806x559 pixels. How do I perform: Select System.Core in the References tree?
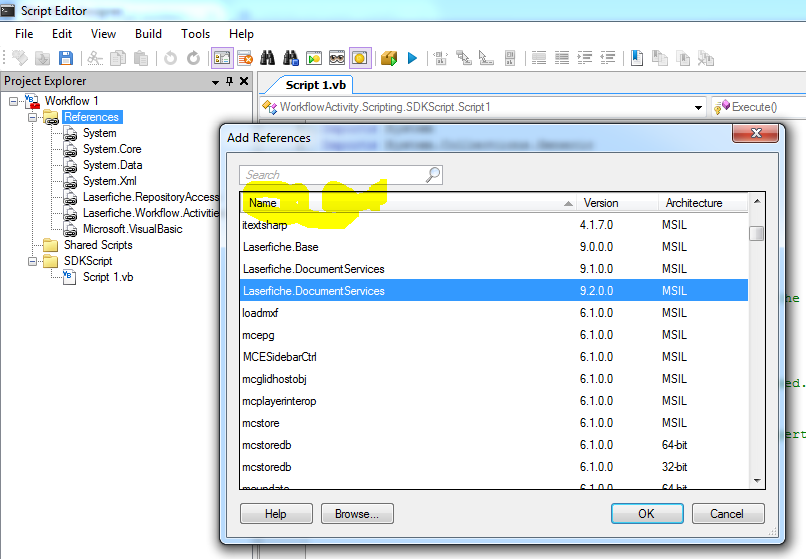tap(112, 149)
